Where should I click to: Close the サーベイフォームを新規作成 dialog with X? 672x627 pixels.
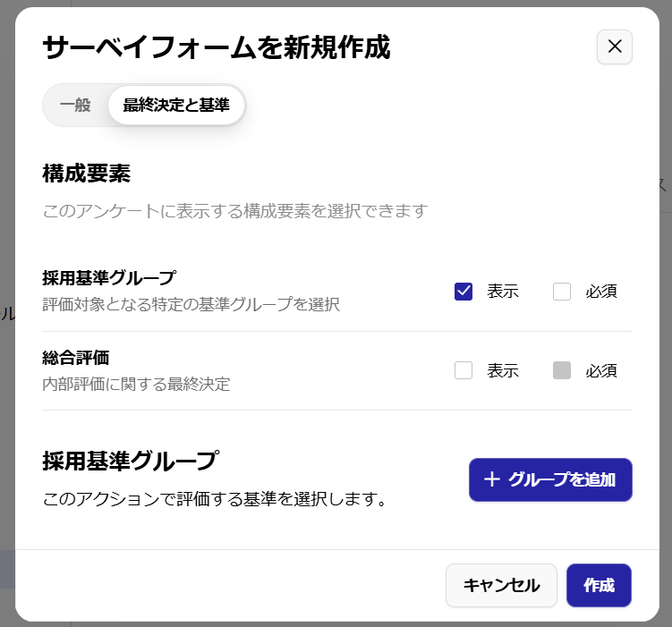coord(614,47)
